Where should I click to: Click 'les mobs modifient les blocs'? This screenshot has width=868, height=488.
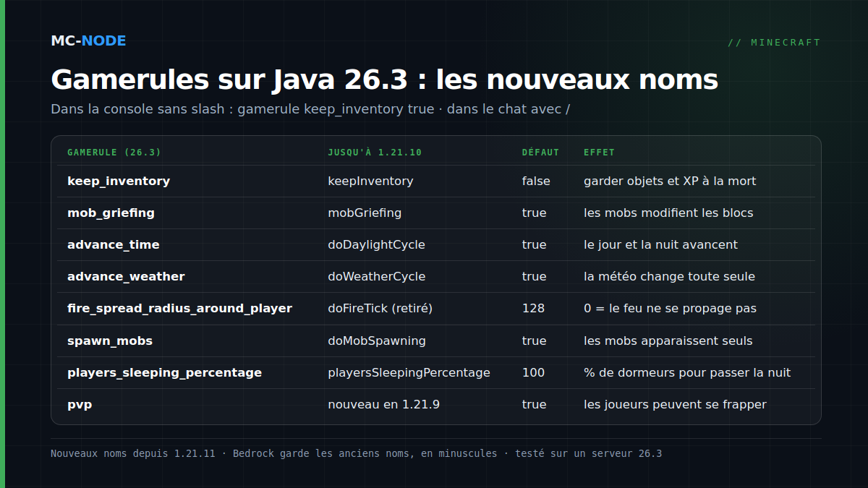click(668, 213)
